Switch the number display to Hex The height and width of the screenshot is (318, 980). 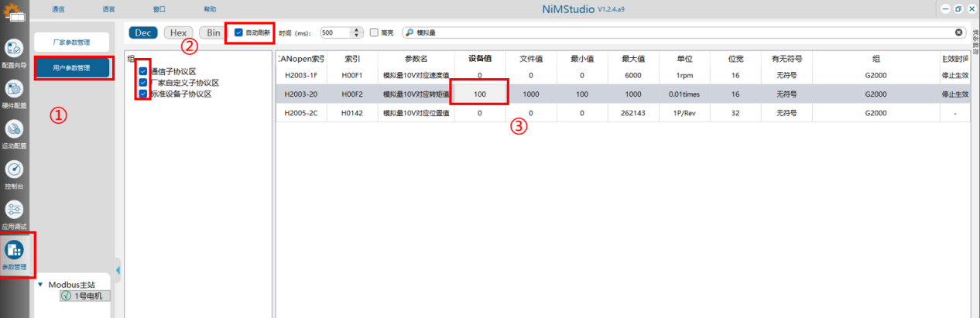coord(178,33)
